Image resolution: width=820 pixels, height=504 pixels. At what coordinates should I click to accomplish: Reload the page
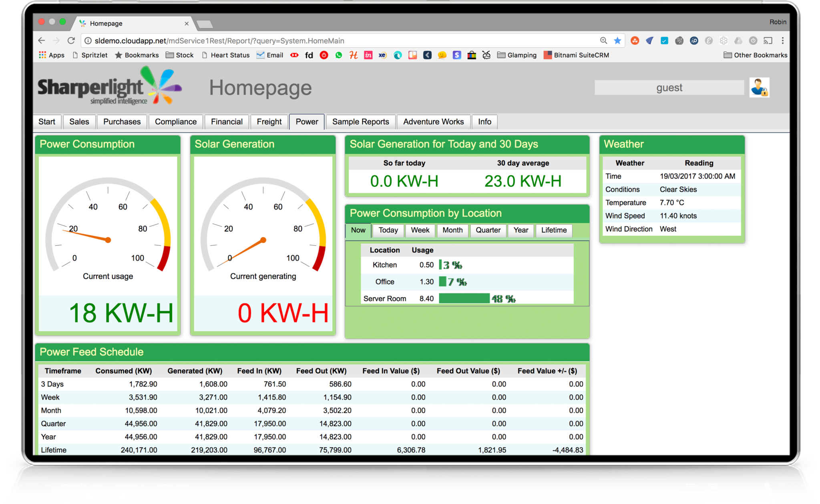(71, 41)
